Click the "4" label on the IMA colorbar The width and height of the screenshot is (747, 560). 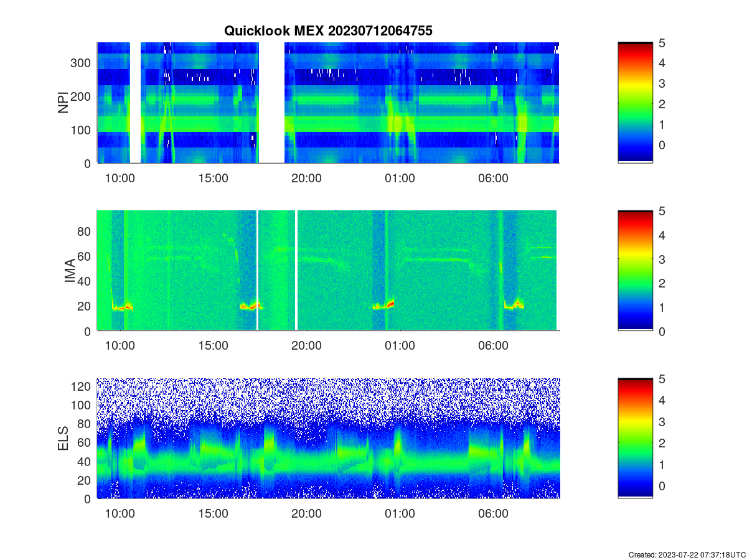tap(662, 235)
